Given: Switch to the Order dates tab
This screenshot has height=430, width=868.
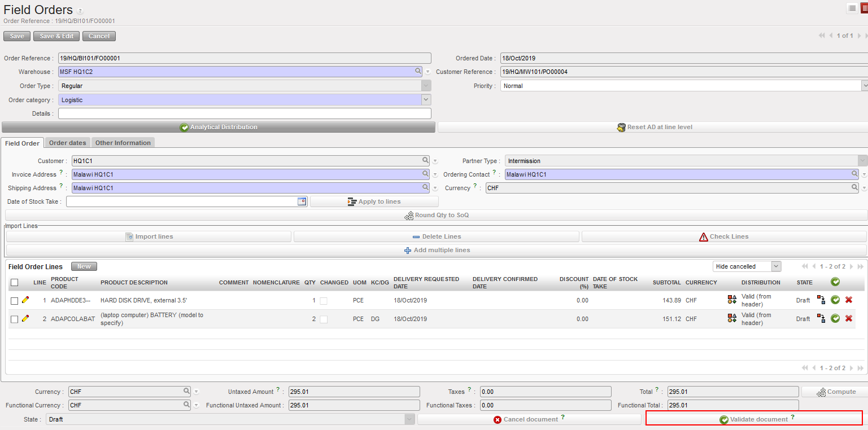Looking at the screenshot, I should [x=67, y=143].
